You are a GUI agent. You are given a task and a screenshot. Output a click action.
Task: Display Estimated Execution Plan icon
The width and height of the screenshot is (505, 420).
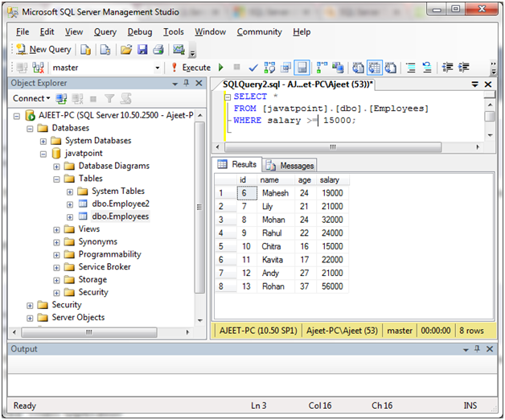pyautogui.click(x=269, y=68)
